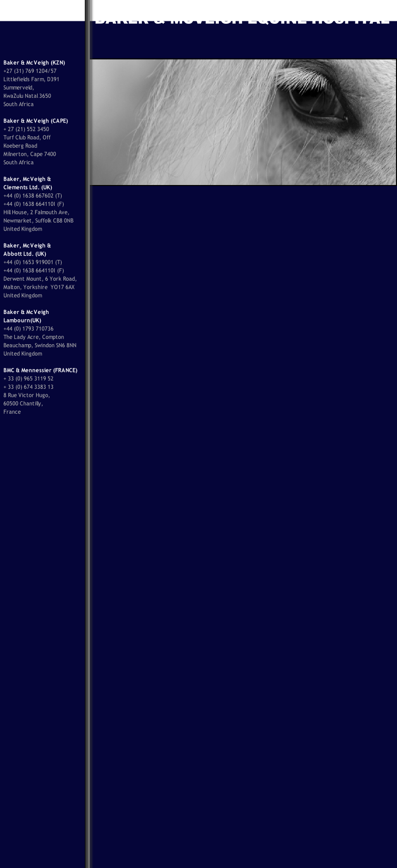
Task: Click the + 33 (0) 965 3119 52 number
Action: point(28,378)
